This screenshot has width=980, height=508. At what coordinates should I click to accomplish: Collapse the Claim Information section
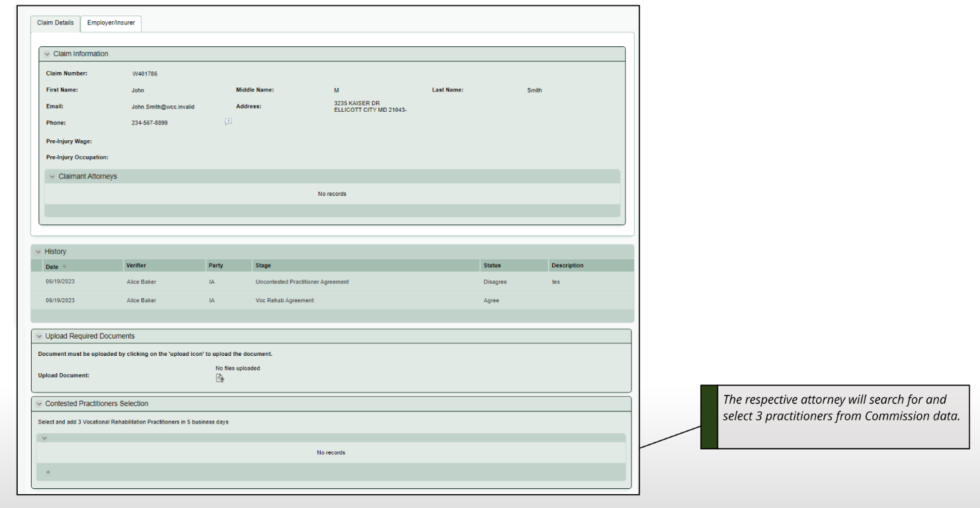pyautogui.click(x=46, y=54)
